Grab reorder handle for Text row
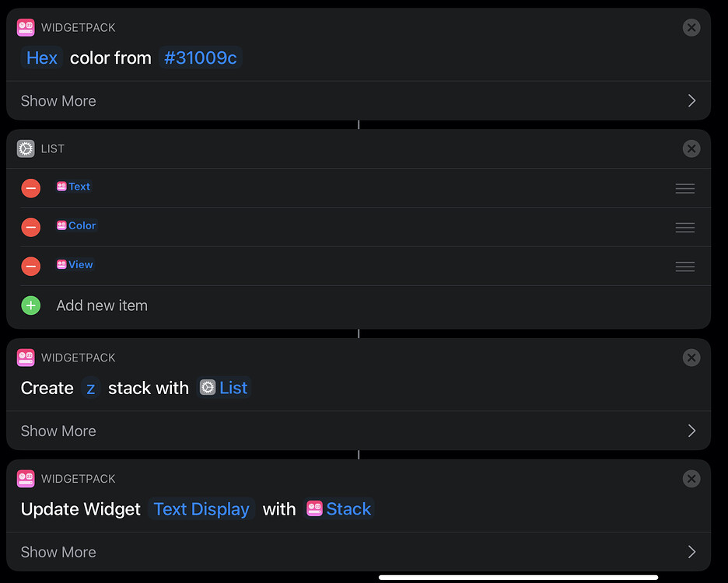Viewport: 728px width, 583px height. click(684, 188)
